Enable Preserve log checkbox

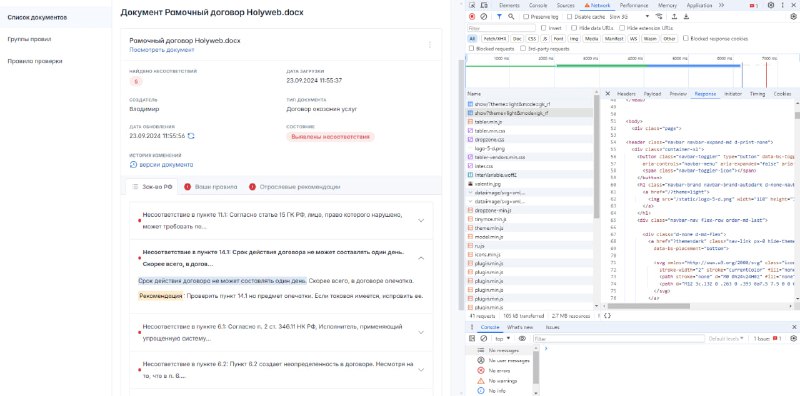[x=541, y=17]
